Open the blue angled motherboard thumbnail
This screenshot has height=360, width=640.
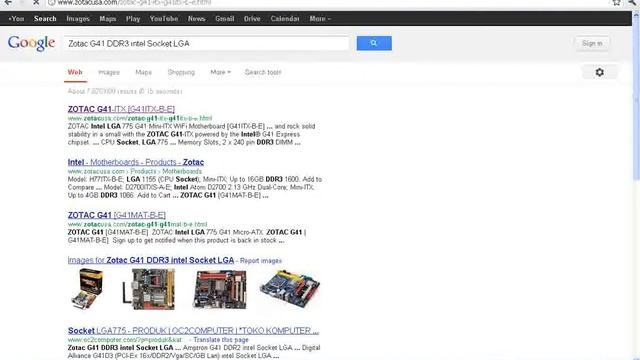click(290, 288)
